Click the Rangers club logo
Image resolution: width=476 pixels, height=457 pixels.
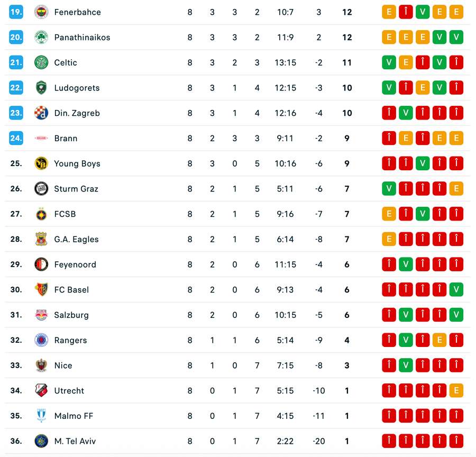coord(41,340)
